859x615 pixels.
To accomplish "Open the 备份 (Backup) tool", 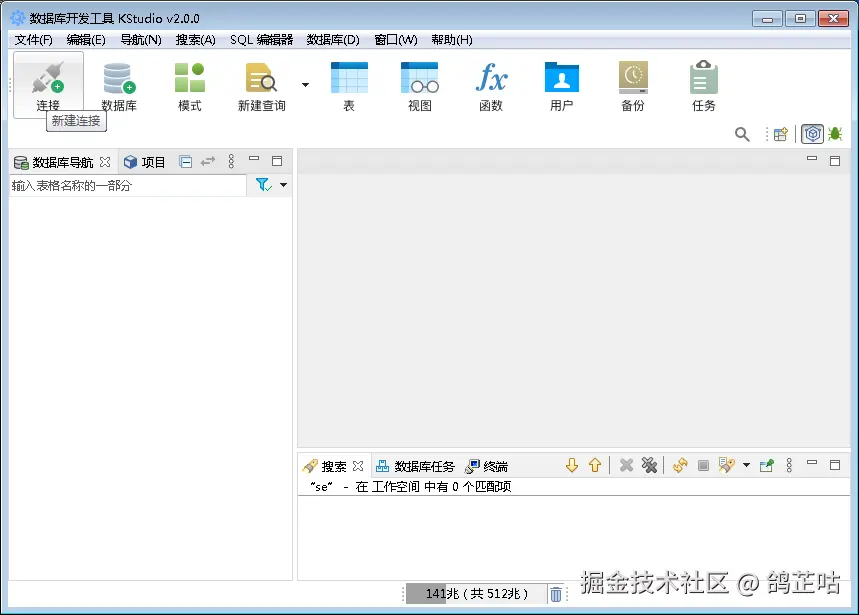I will coord(632,85).
